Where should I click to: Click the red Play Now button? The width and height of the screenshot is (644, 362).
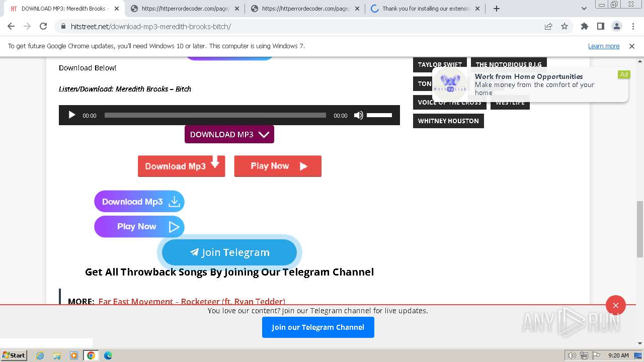(278, 166)
